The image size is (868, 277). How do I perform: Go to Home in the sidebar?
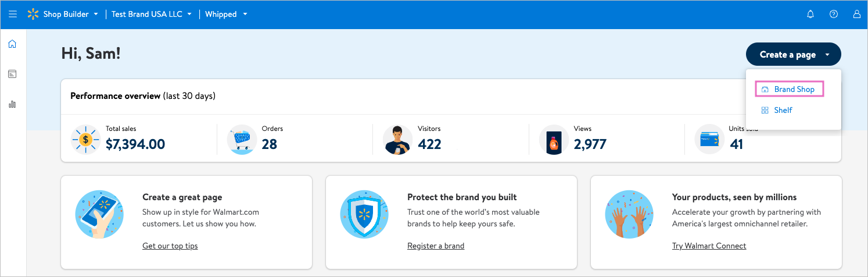coord(12,44)
